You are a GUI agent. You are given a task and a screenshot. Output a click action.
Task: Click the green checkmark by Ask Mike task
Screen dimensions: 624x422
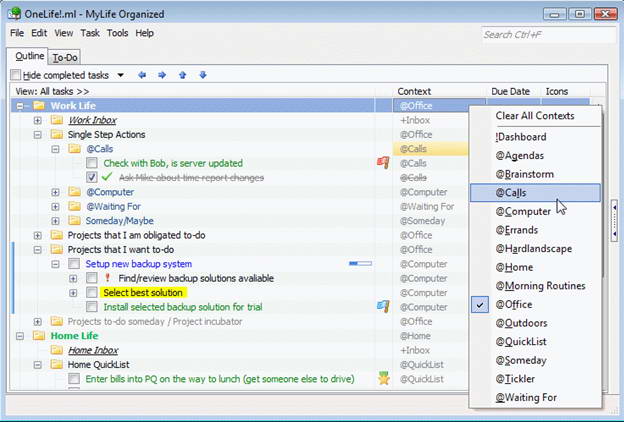click(x=107, y=177)
